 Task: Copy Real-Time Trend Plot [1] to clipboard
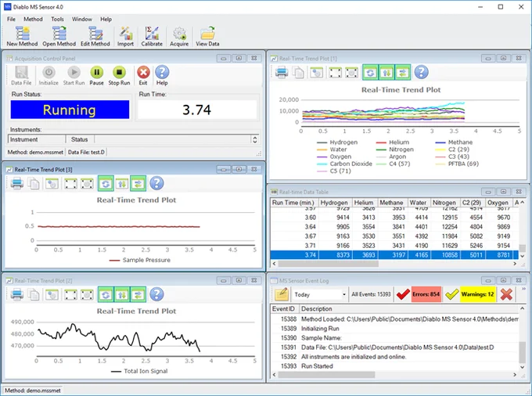[x=298, y=72]
